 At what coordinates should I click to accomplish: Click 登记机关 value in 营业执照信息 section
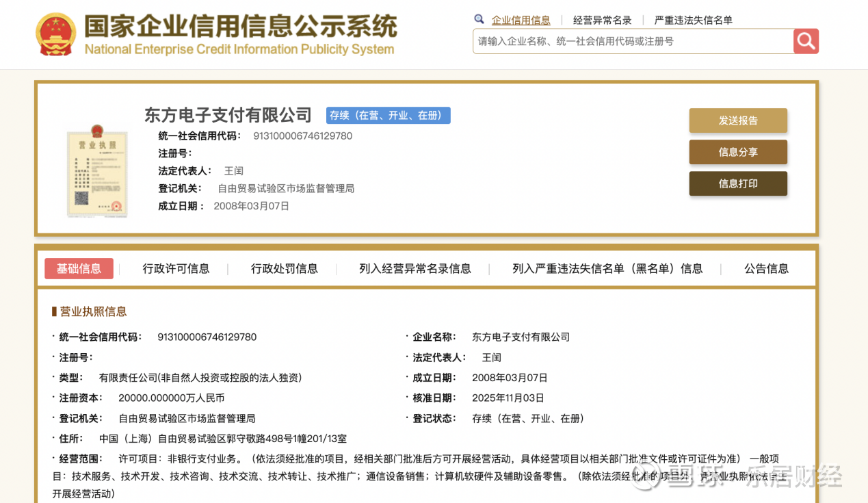click(187, 418)
